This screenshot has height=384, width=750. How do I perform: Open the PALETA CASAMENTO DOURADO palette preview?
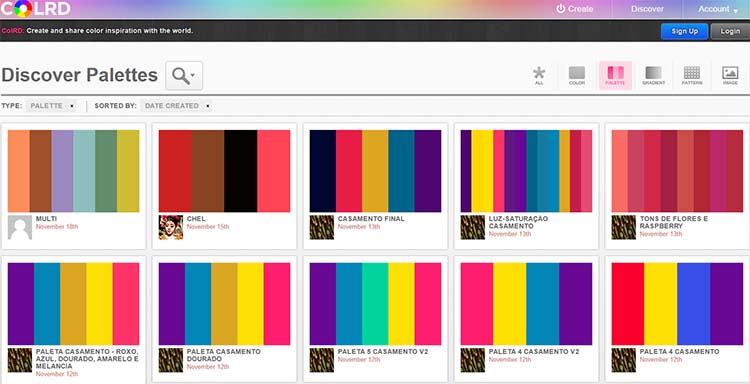click(x=224, y=304)
